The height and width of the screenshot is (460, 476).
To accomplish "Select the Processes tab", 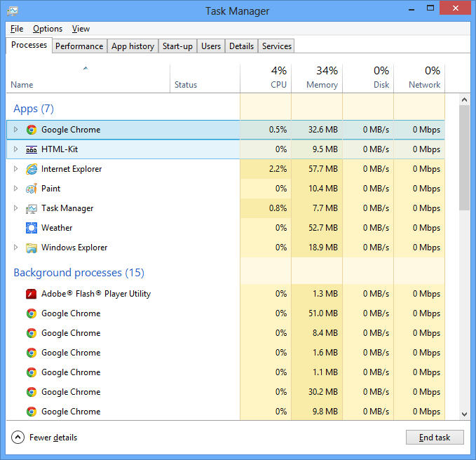I will (x=29, y=46).
